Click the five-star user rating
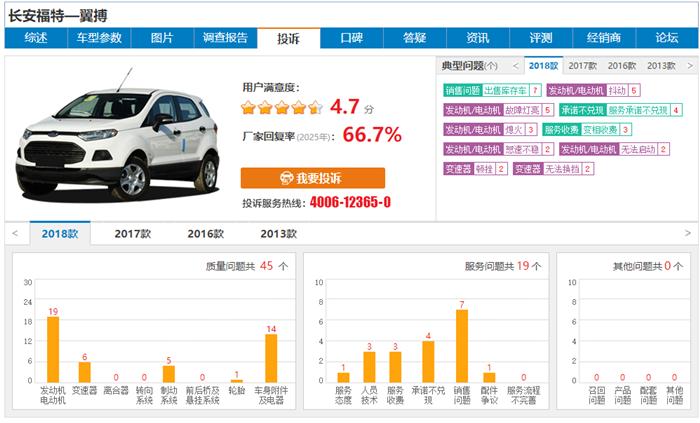 tap(282, 108)
